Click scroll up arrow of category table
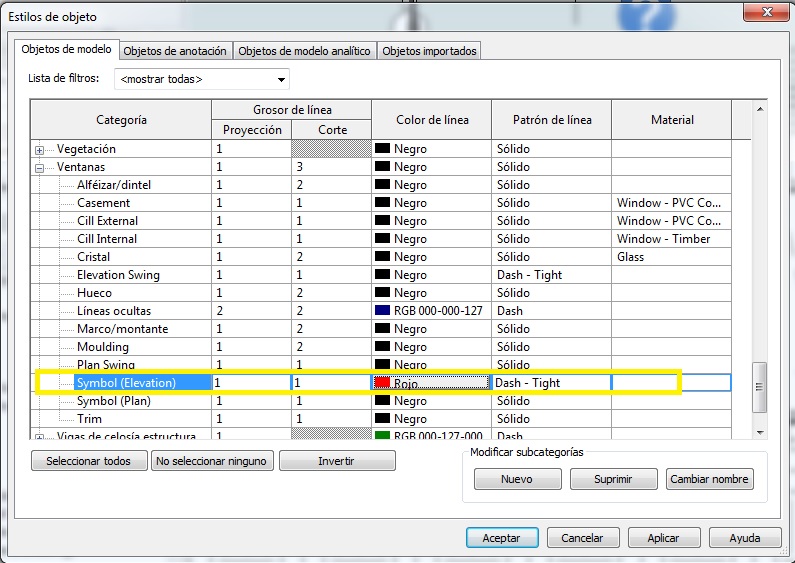This screenshot has height=563, width=795. pos(759,109)
